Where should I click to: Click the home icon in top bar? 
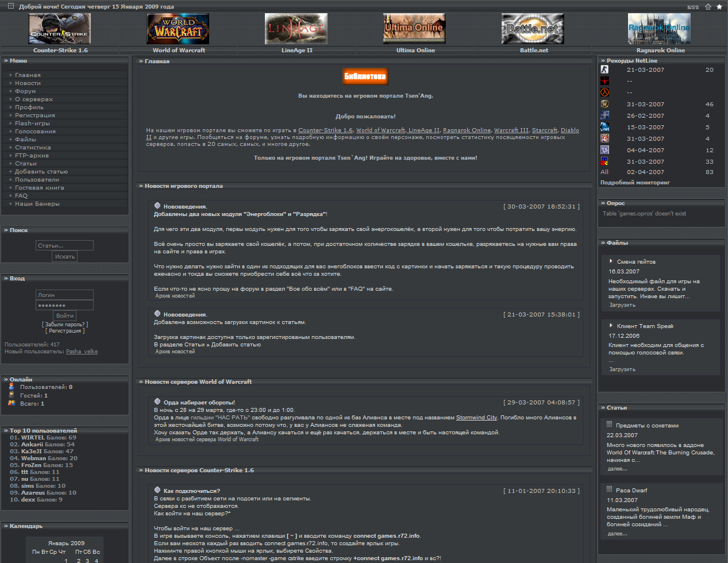pos(708,7)
